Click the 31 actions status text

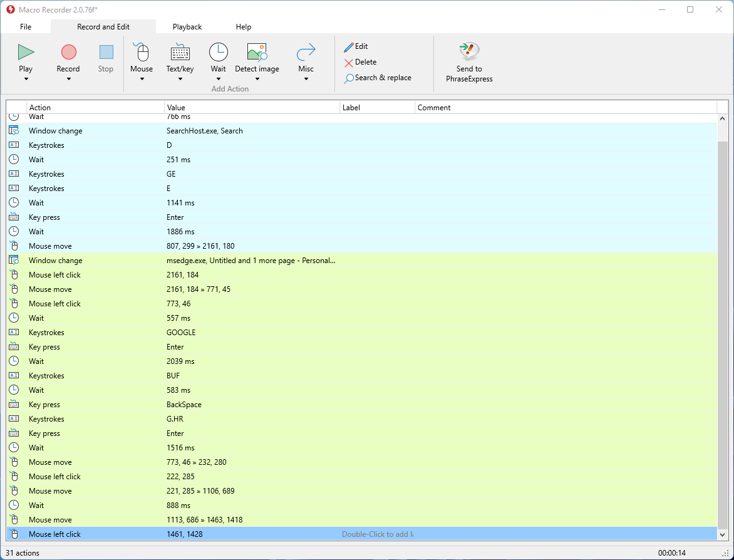click(x=23, y=553)
